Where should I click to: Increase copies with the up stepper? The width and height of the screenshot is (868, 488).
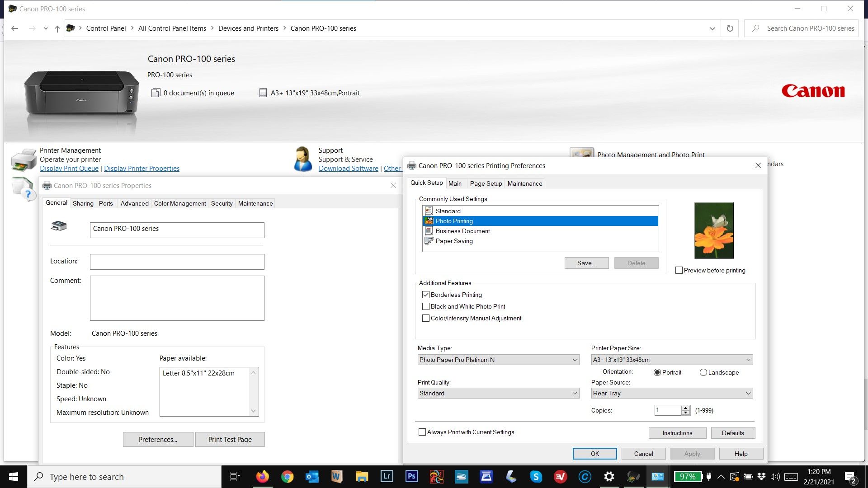pyautogui.click(x=686, y=408)
